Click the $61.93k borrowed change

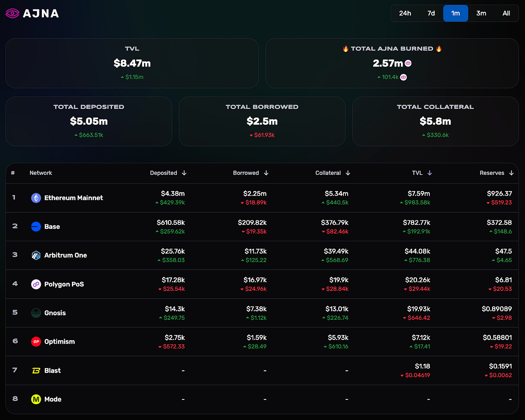pos(262,135)
